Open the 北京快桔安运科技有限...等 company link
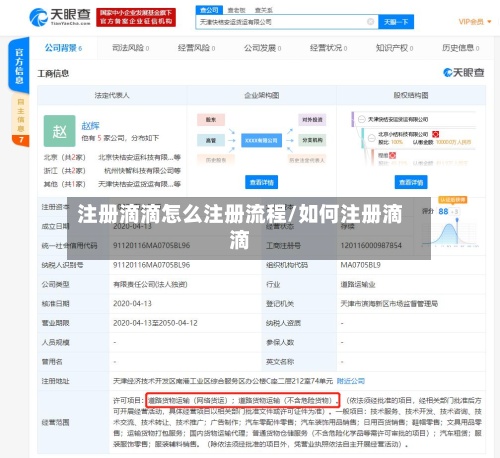500x458 pixels. (x=139, y=157)
